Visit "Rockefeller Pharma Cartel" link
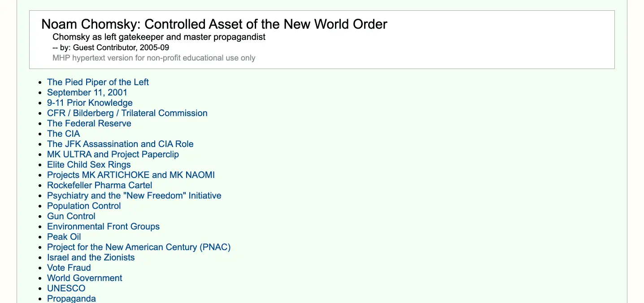Screen dimensions: 644x303 pos(100,185)
